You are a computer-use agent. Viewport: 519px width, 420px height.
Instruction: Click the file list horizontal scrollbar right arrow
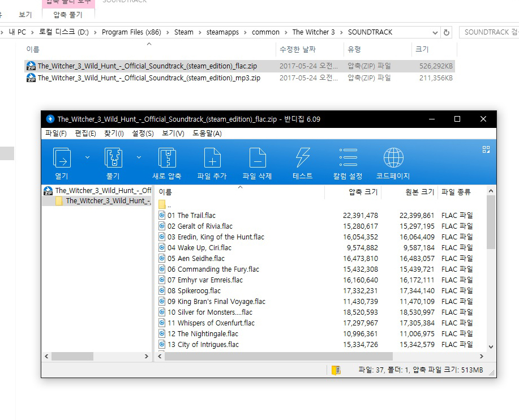[x=482, y=357]
